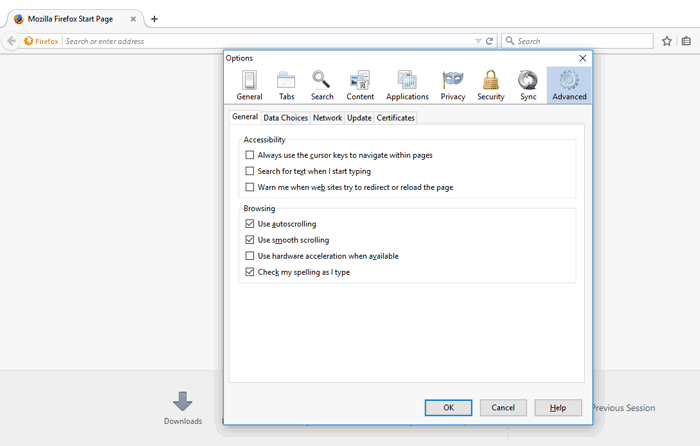Image resolution: width=700 pixels, height=446 pixels.
Task: Switch to the Update tab
Action: (x=359, y=118)
